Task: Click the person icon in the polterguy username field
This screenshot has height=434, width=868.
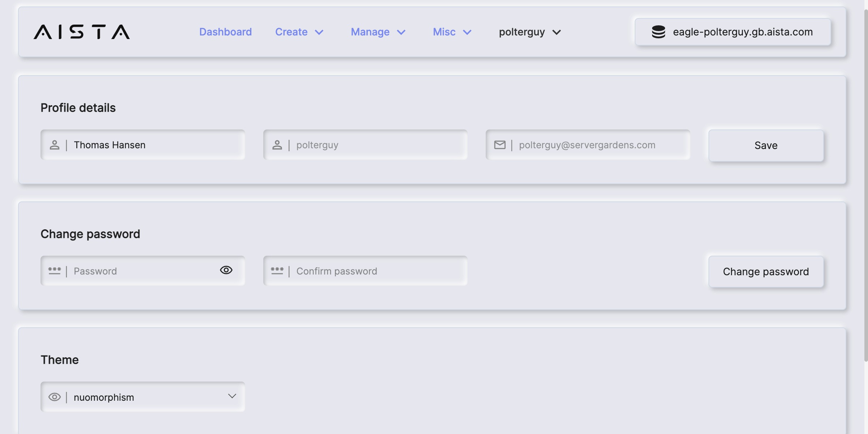Action: [x=277, y=145]
